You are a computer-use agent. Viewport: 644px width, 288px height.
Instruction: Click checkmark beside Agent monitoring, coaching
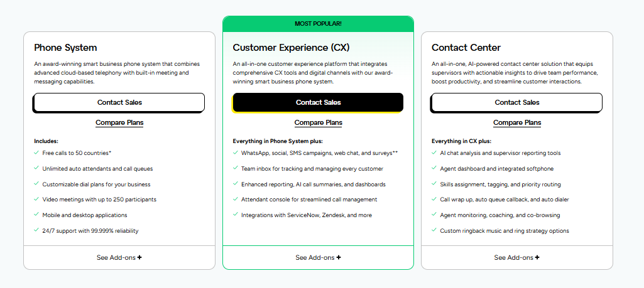(x=434, y=215)
